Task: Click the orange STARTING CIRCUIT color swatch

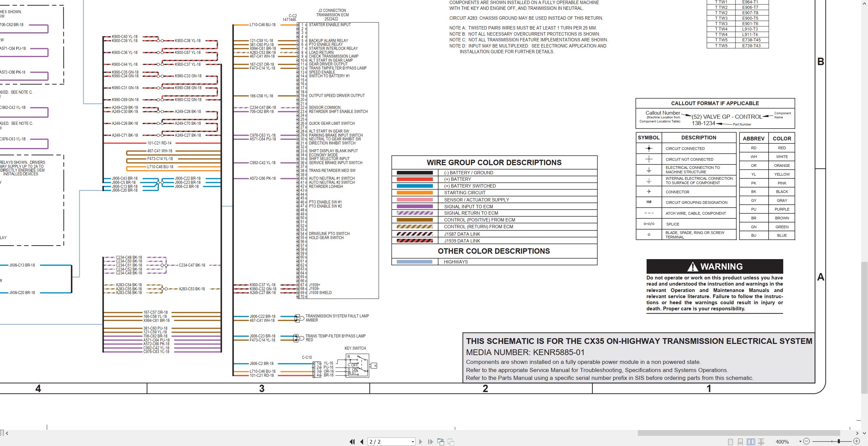Action: pyautogui.click(x=415, y=193)
